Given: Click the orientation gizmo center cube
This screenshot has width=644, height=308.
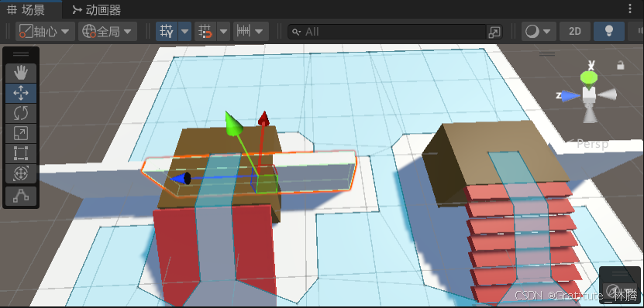Looking at the screenshot, I should 590,95.
